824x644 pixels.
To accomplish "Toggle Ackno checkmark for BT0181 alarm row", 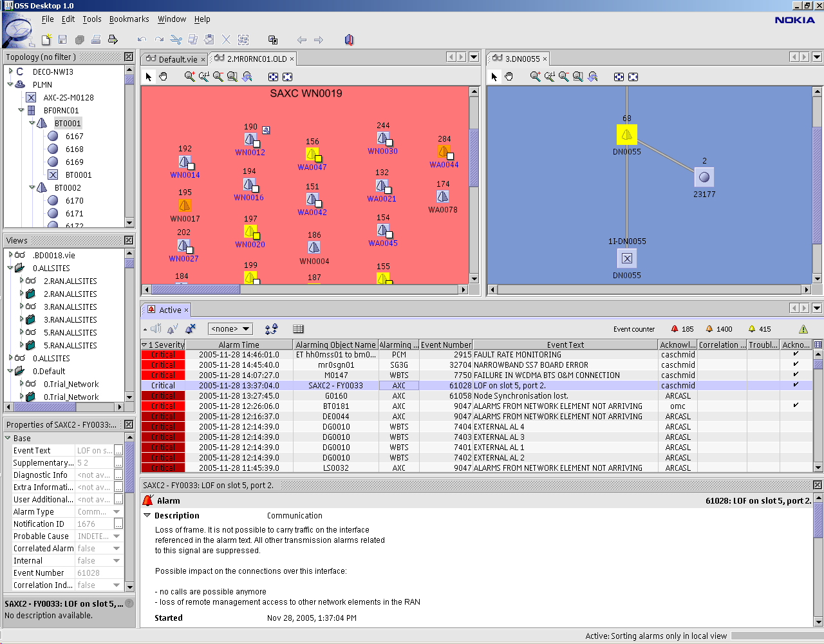I will [796, 406].
